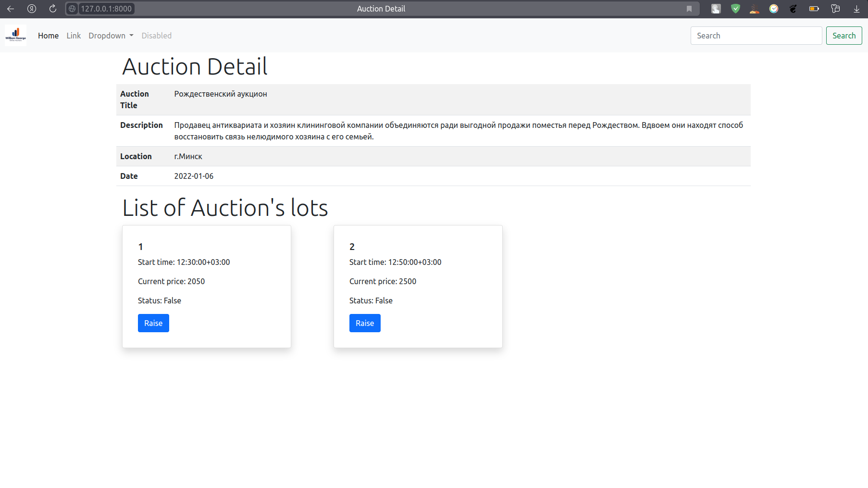
Task: Open downloads via the download arrow icon
Action: pyautogui.click(x=856, y=9)
